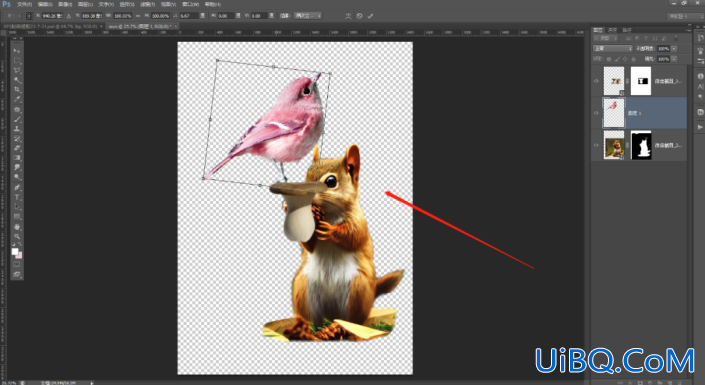Hide the squirrel layer with eye icon

point(596,145)
